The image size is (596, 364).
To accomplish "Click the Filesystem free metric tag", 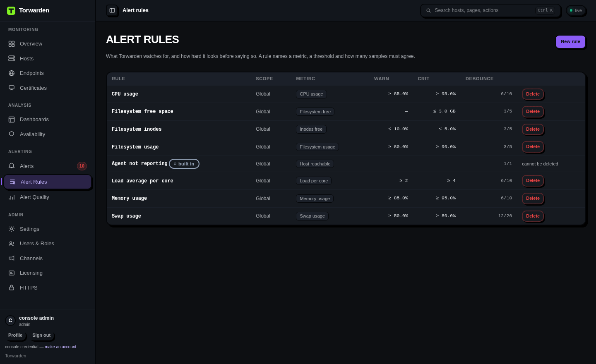I will click(315, 112).
